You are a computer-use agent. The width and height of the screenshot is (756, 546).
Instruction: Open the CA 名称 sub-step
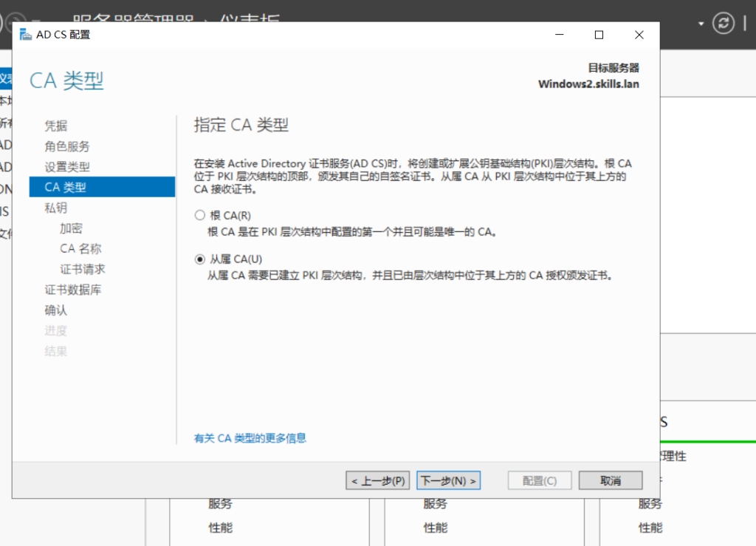point(80,249)
